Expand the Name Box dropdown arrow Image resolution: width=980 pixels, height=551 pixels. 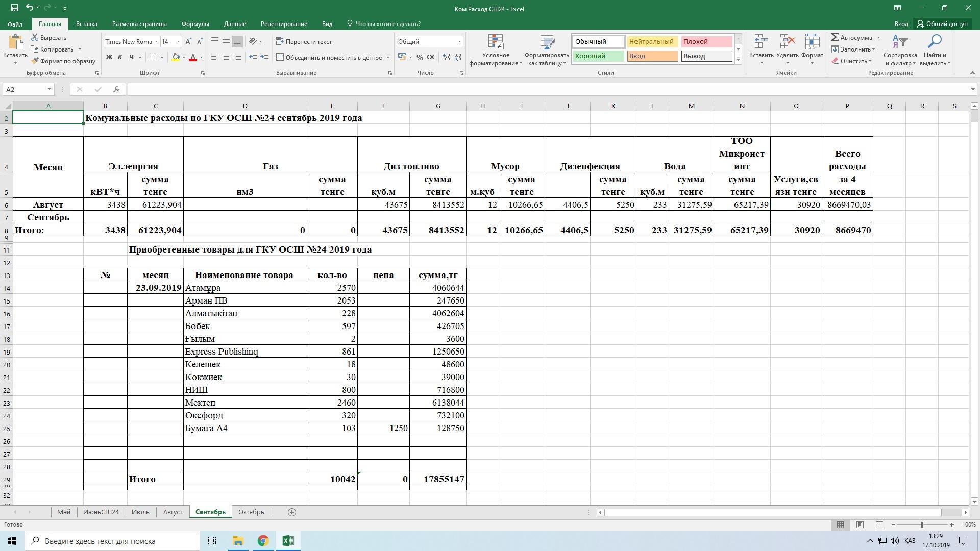(x=49, y=89)
